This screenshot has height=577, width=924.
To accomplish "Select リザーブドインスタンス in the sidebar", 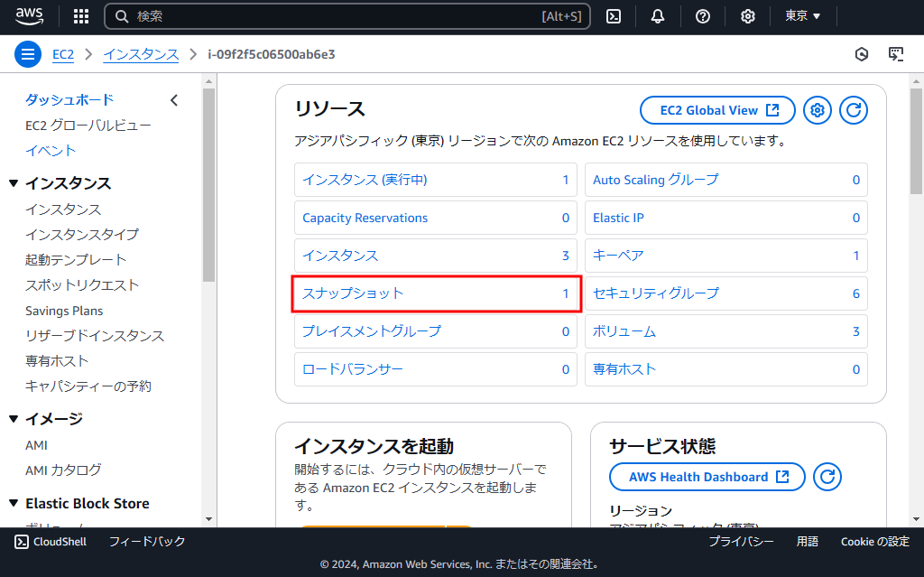I will click(95, 336).
